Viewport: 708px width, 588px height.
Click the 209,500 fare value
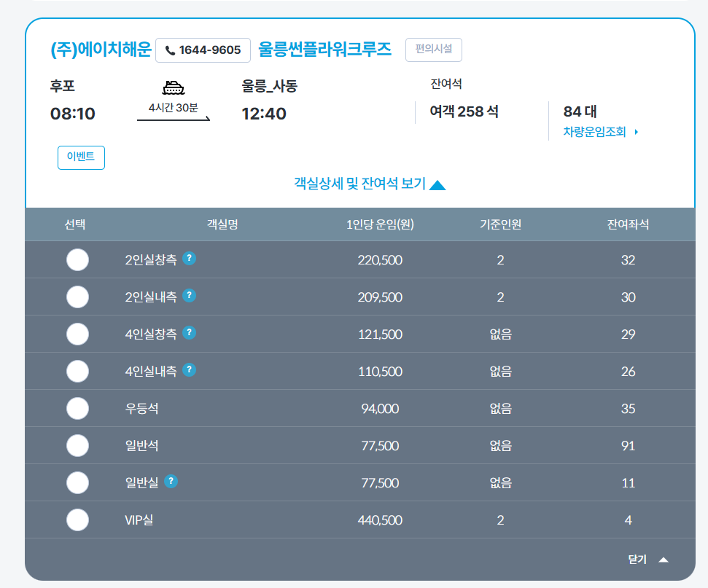[380, 297]
